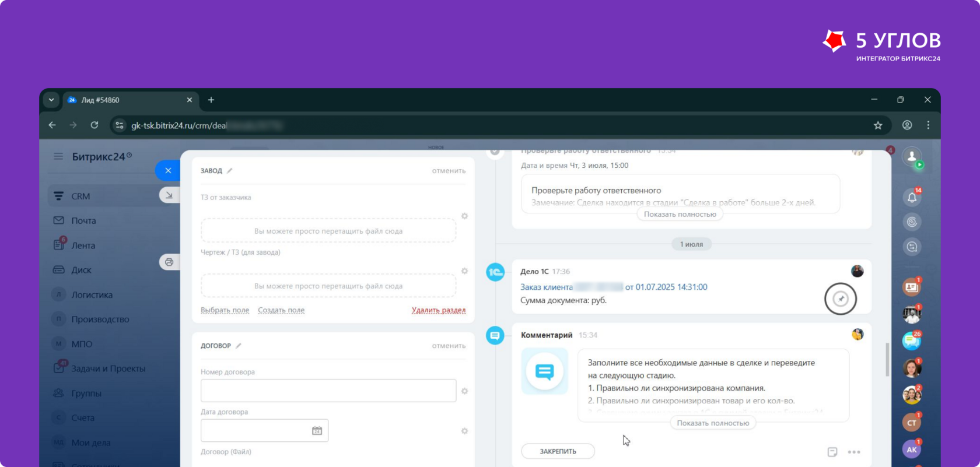Open Задачи и Проекты in the left menu
Image resolution: width=980 pixels, height=467 pixels.
[108, 368]
